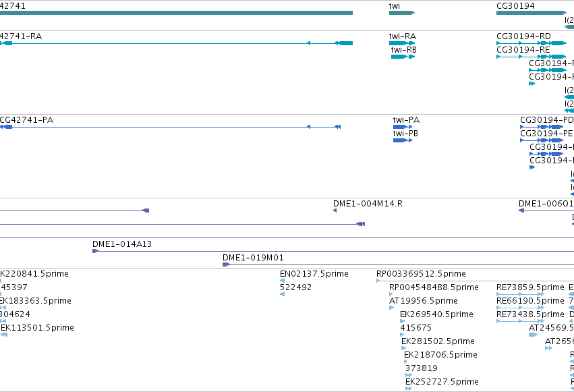Select the EK113501.5prime arrow glyph

[x=4, y=335]
